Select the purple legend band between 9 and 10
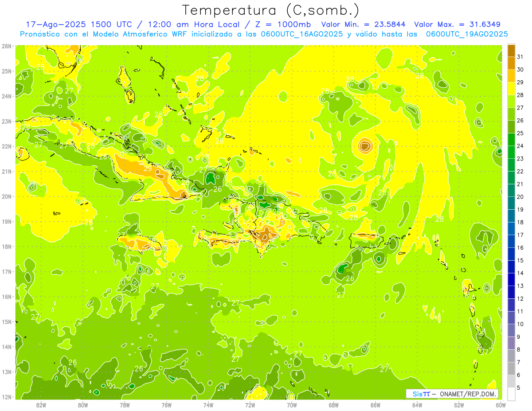This screenshot has width=532, height=411. [511, 330]
